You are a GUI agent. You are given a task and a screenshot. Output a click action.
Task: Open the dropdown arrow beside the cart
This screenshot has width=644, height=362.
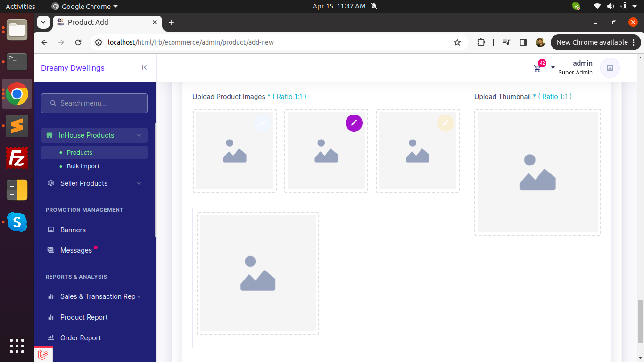(553, 68)
